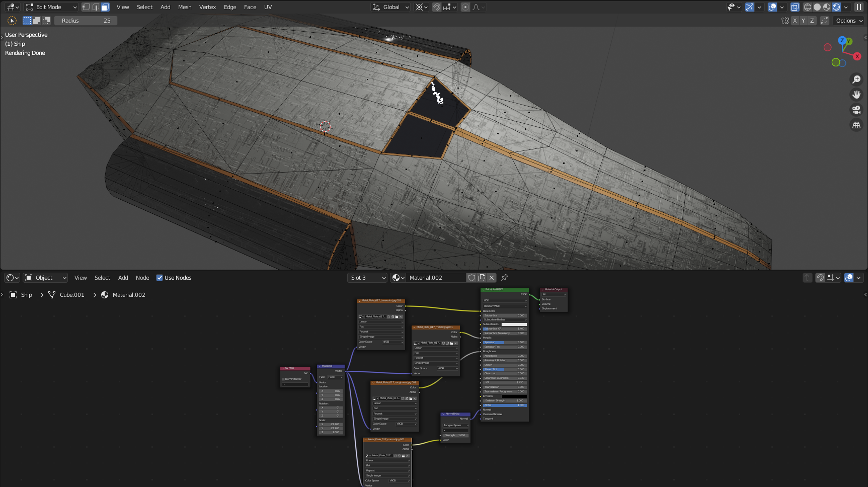Open the Edit Mode dropdown
Viewport: 868px width, 487px height.
pos(51,7)
